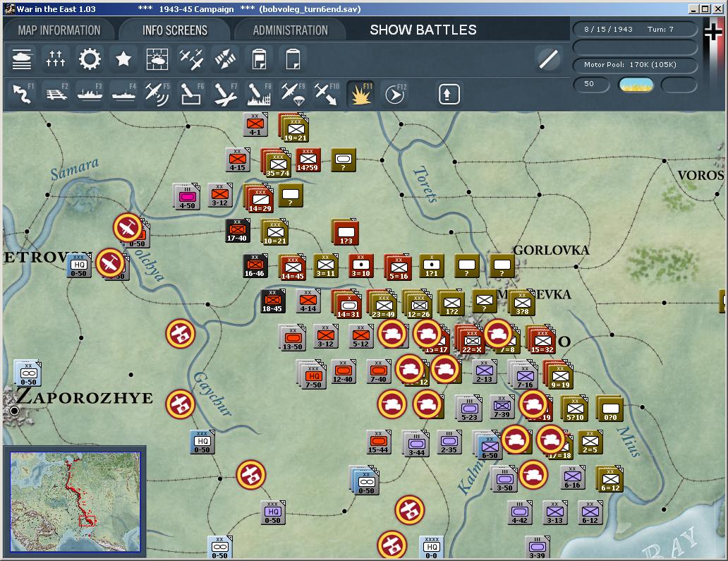Click the SHOW BATTLES heading
Screen dimensions: 728x561
click(x=423, y=30)
